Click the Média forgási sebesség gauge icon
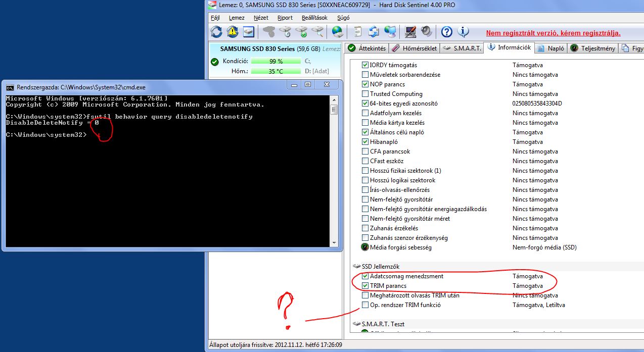 pos(365,247)
